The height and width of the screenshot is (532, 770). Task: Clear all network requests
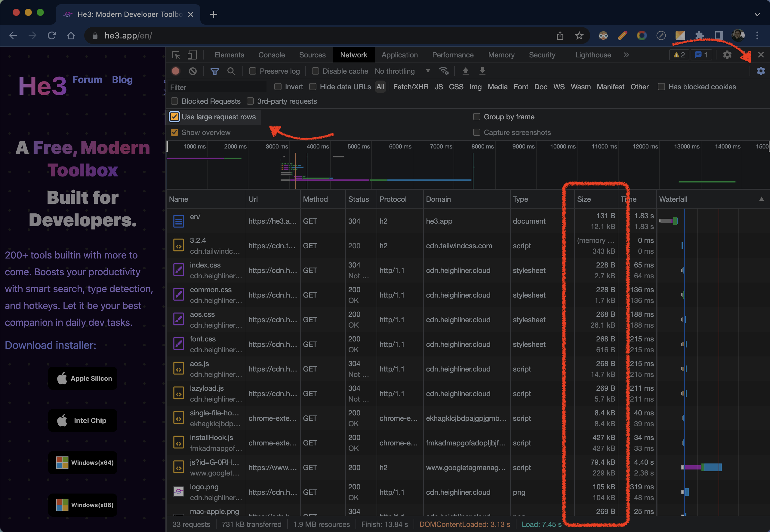pos(193,71)
